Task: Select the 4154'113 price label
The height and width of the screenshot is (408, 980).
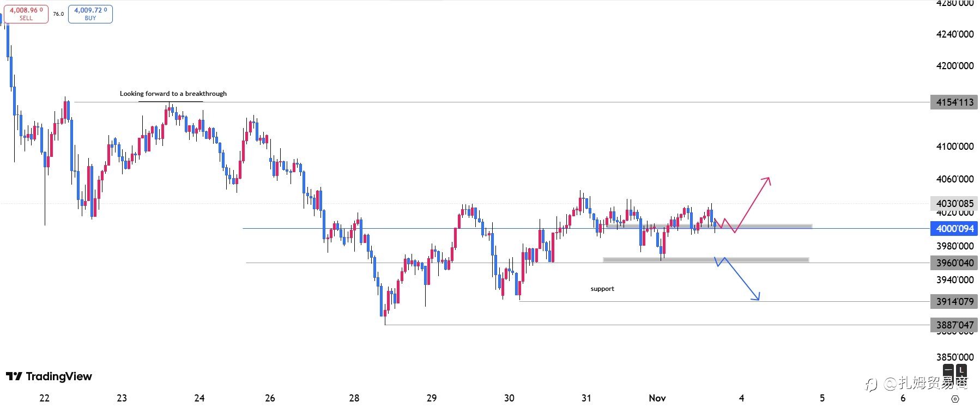Action: [954, 102]
